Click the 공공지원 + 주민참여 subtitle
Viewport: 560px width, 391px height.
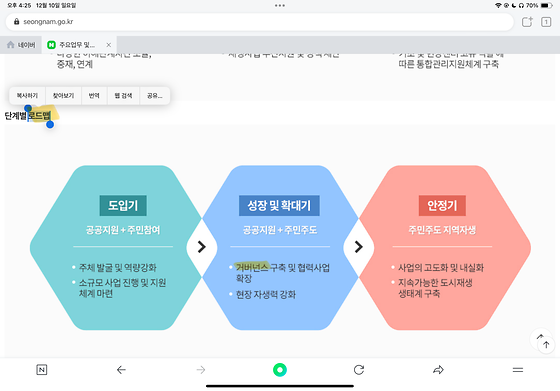point(123,230)
